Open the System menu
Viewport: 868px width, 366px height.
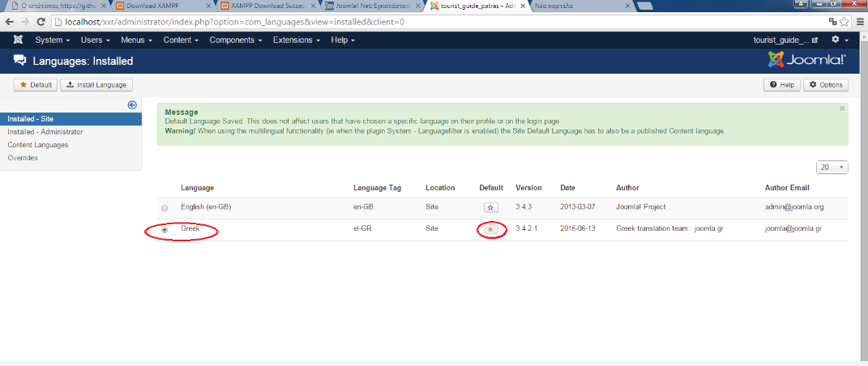[x=53, y=40]
